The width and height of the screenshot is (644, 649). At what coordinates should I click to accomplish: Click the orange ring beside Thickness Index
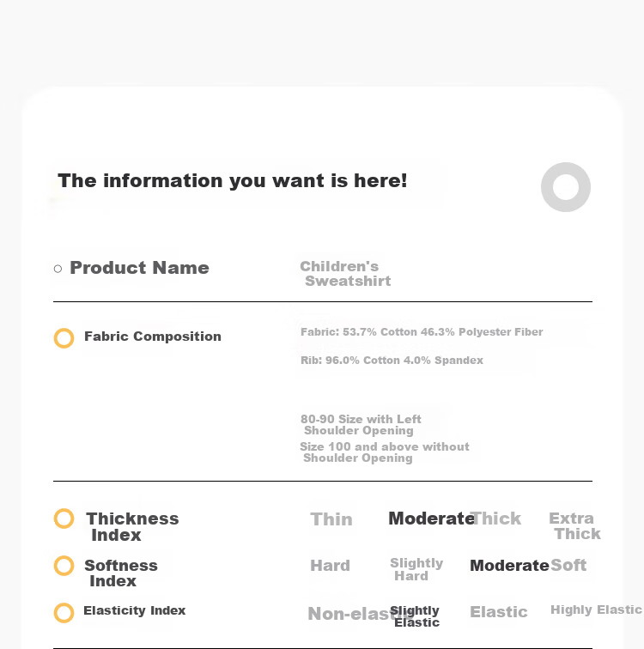(x=64, y=519)
